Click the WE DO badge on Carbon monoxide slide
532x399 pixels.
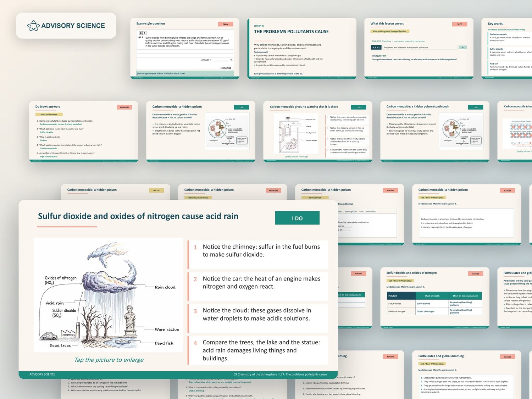156,190
